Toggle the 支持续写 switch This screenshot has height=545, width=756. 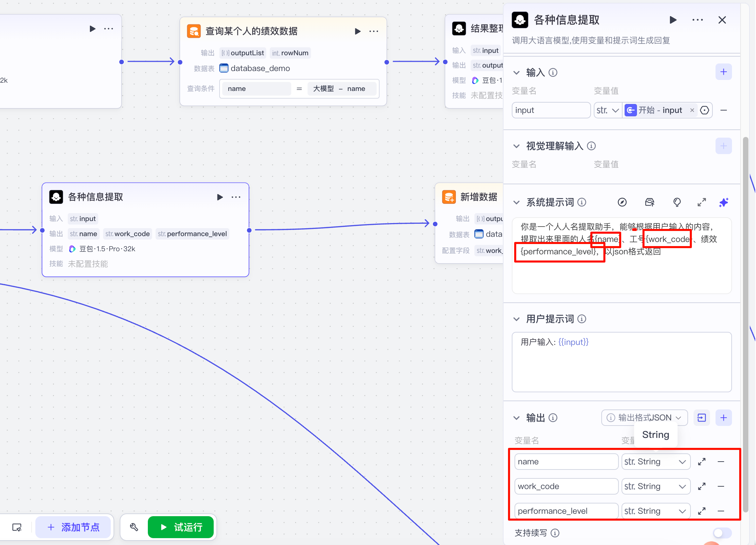[721, 533]
